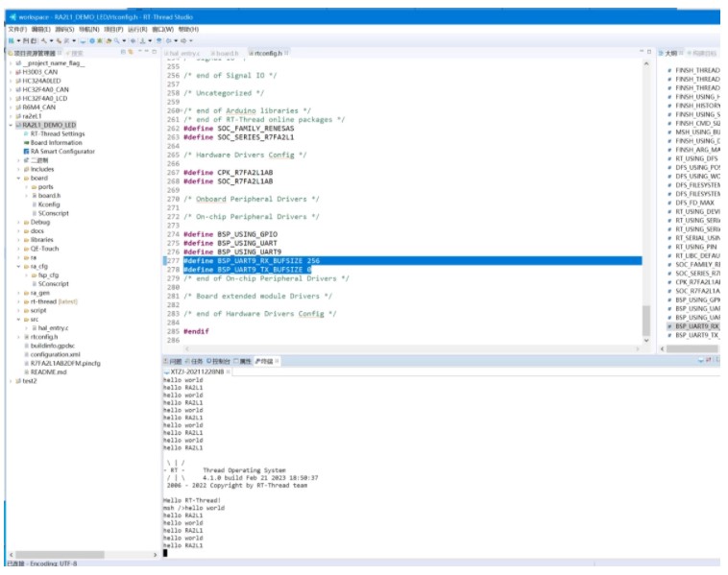728x575 pixels.
Task: Switch to the 问题 bottom tab
Action: point(173,361)
